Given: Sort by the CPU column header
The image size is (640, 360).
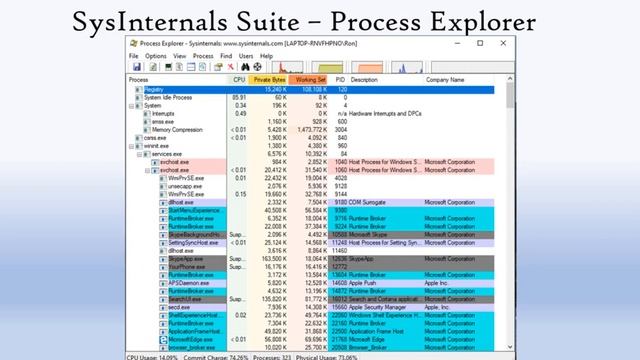Looking at the screenshot, I should point(237,80).
